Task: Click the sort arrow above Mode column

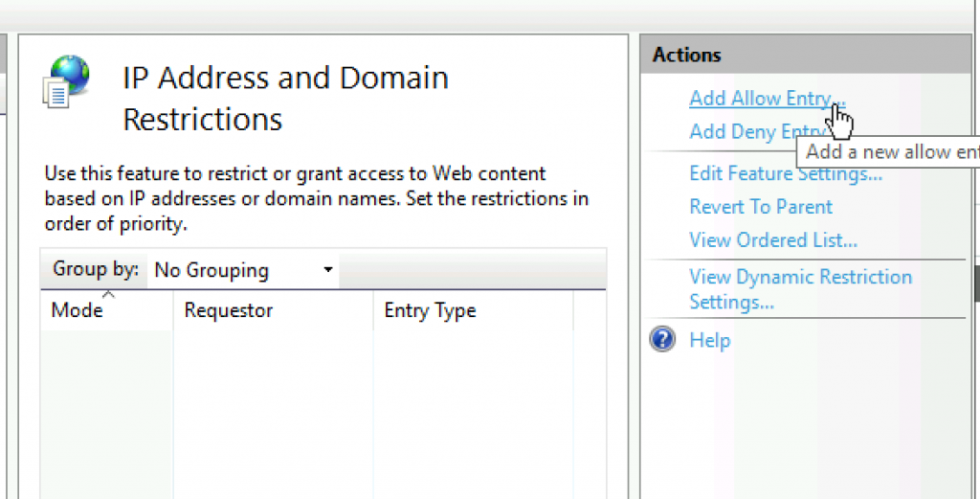Action: 108,294
